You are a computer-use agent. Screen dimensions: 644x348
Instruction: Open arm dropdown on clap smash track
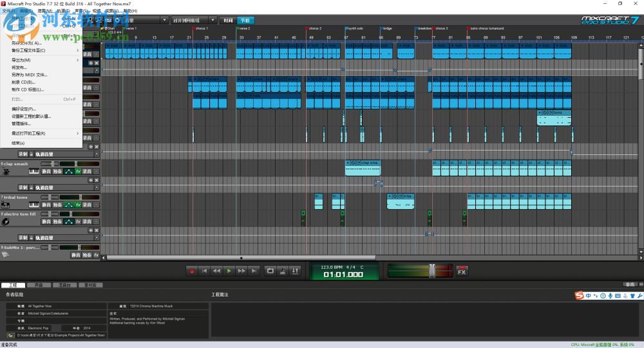point(97,172)
